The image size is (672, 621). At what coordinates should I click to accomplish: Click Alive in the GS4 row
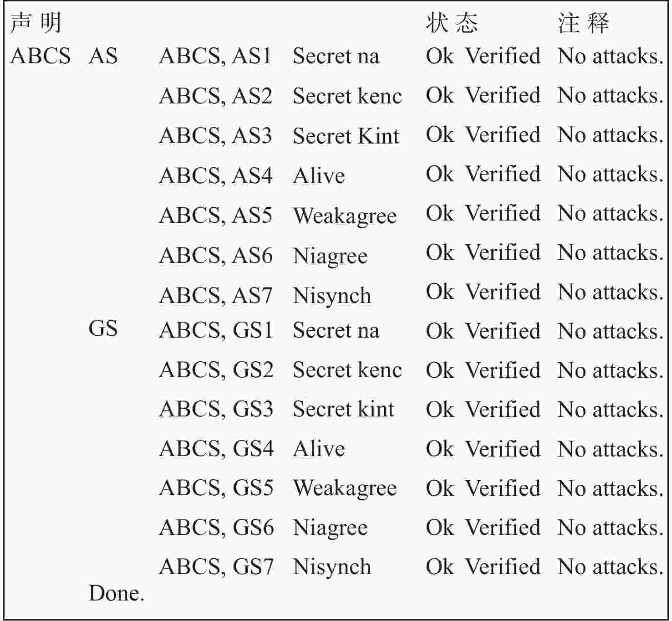[x=319, y=449]
